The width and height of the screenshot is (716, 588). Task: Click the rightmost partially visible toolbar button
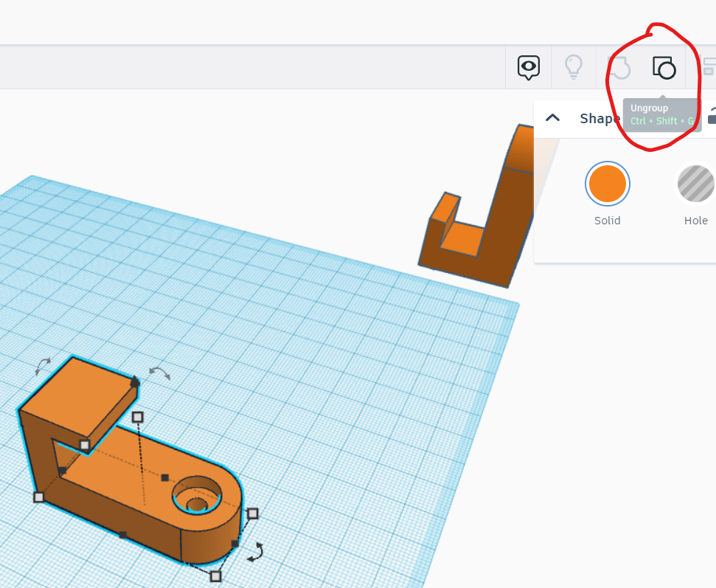point(710,66)
